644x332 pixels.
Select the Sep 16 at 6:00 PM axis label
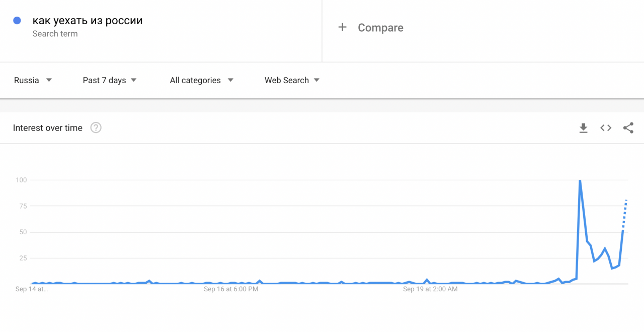231,289
